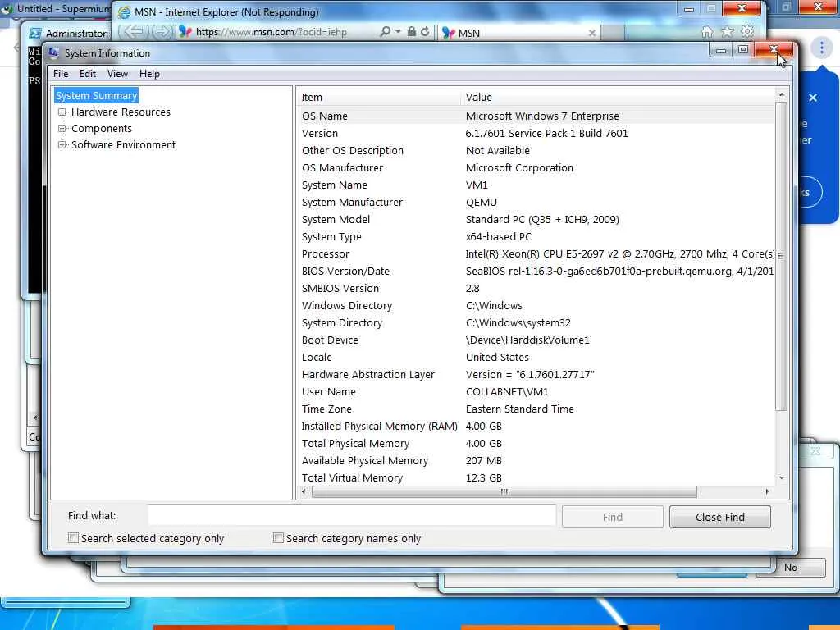The height and width of the screenshot is (630, 840).
Task: Open the File menu
Action: (61, 74)
